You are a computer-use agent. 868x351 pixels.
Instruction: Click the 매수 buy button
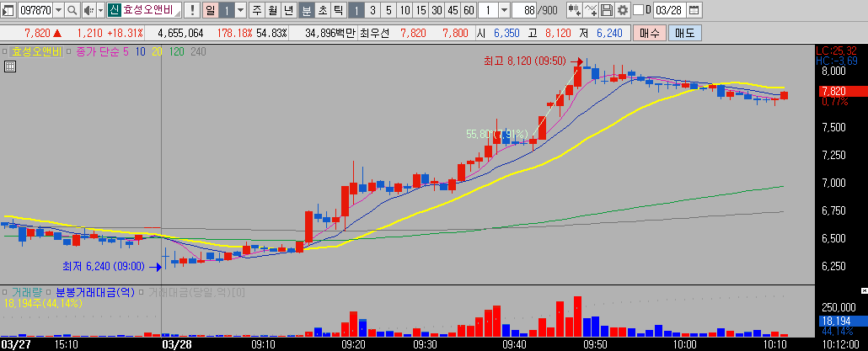(x=650, y=33)
